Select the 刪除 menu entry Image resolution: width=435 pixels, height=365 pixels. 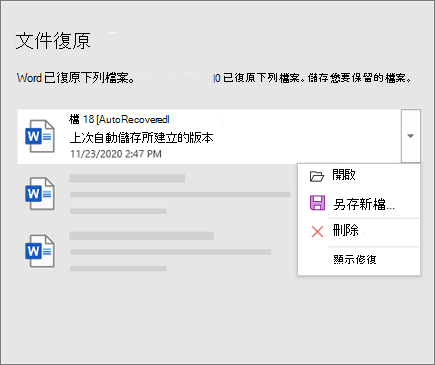click(x=345, y=230)
